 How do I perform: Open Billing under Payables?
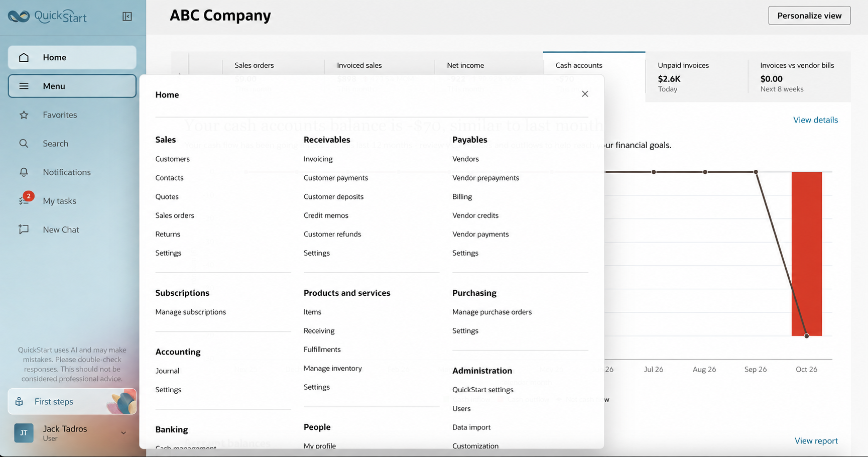(462, 197)
